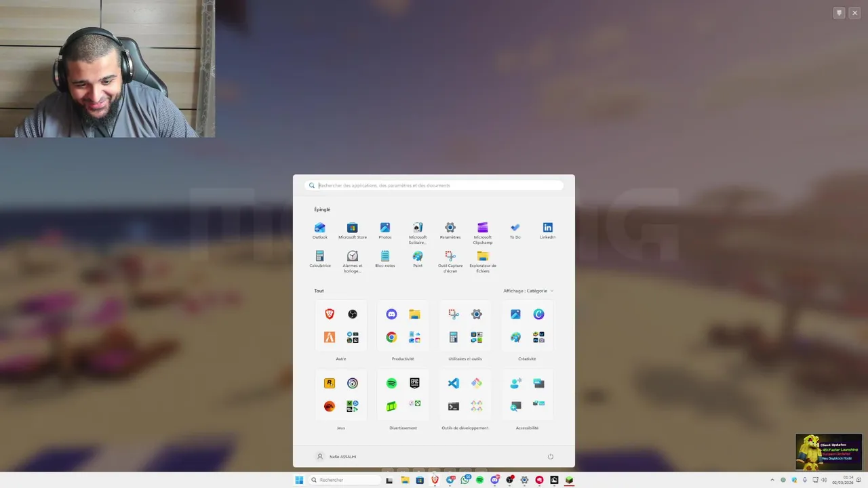Launch EA app in Jeux category

(x=330, y=406)
